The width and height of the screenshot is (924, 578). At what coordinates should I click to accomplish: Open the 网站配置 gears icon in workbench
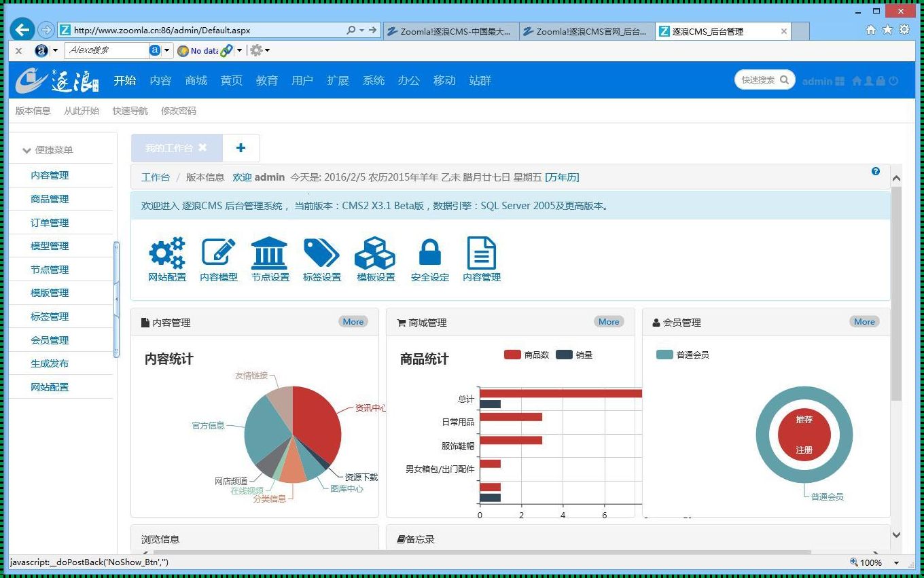tap(167, 253)
